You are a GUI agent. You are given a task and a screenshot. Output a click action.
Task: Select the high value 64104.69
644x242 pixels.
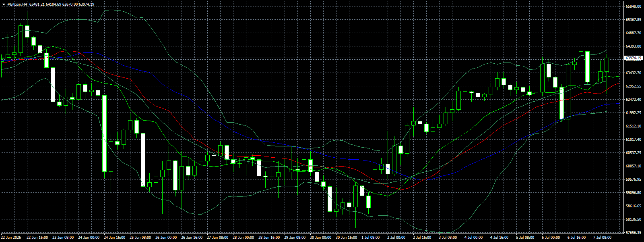[54, 4]
